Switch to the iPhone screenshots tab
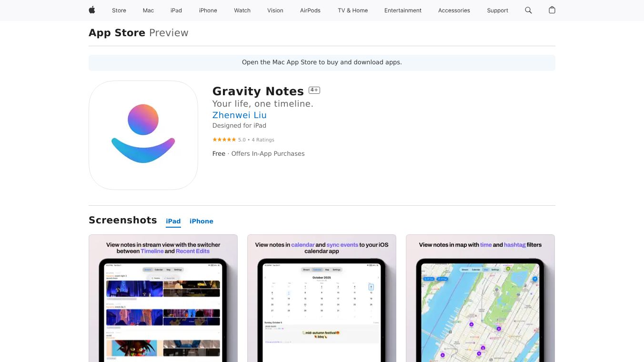 [x=201, y=221]
